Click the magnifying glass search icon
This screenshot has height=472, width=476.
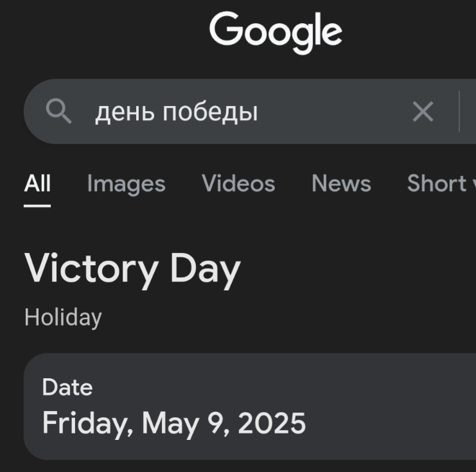(58, 112)
